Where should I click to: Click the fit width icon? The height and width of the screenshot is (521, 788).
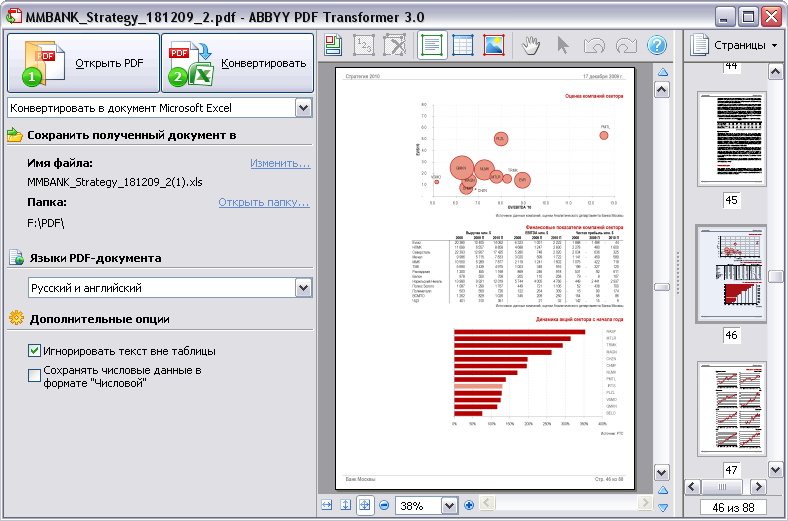pyautogui.click(x=327, y=505)
